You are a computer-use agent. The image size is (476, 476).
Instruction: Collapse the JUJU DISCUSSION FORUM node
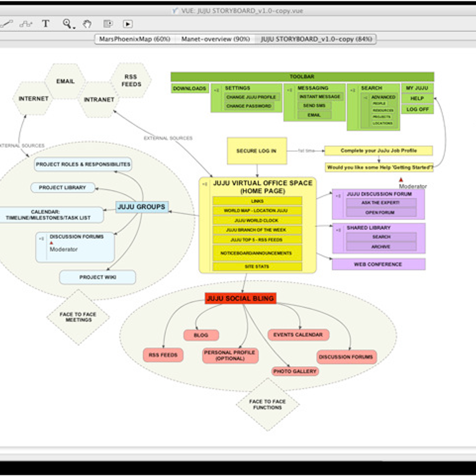[x=338, y=196]
